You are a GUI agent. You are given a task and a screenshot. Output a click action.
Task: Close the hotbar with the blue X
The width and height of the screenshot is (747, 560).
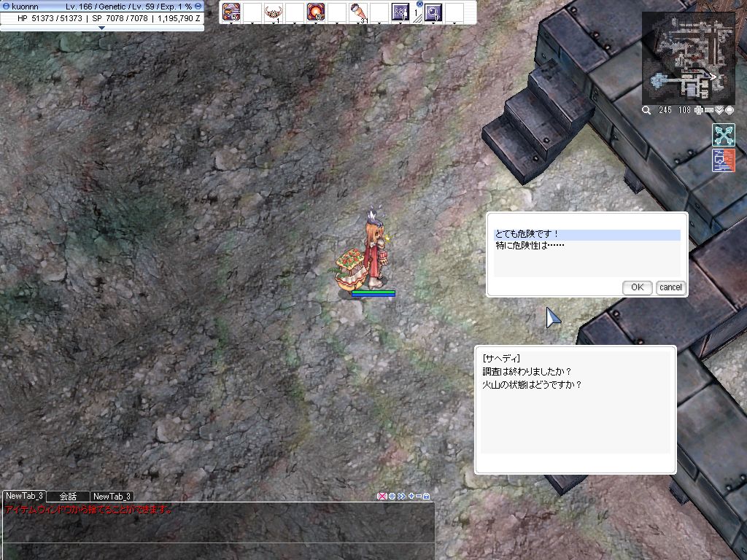419,4
